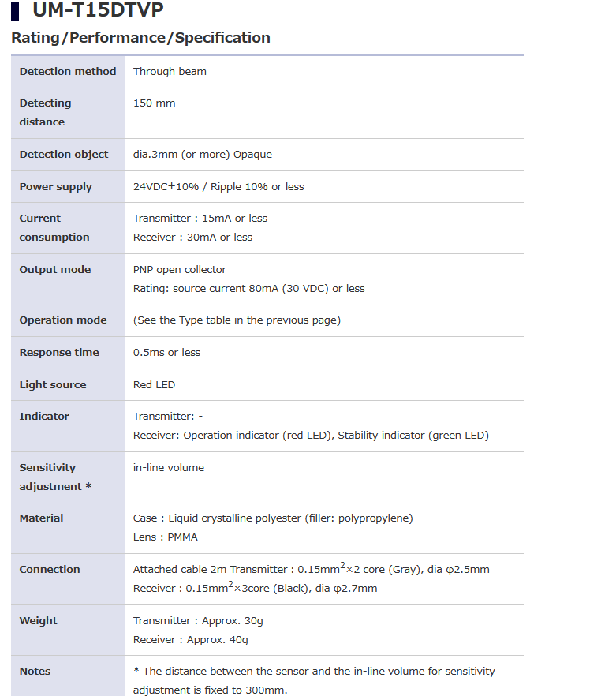The width and height of the screenshot is (616, 696).
Task: Click the Rating/Performance/Specification heading
Action: (140, 38)
